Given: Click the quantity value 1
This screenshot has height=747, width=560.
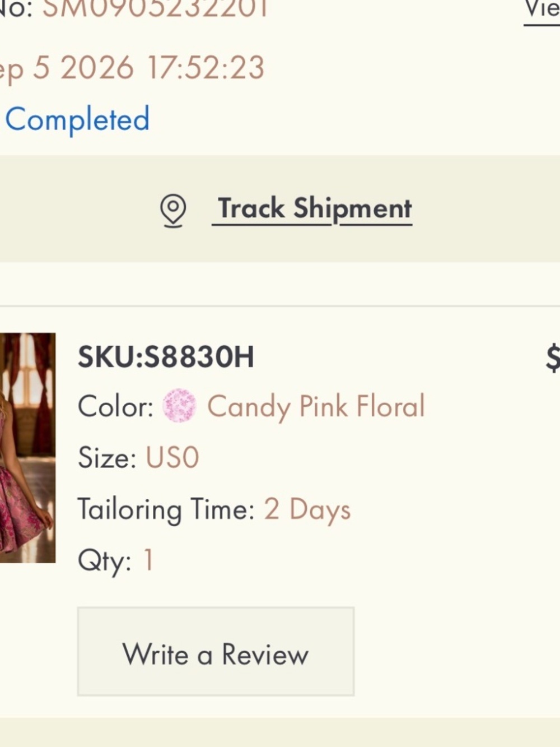Looking at the screenshot, I should tap(148, 560).
